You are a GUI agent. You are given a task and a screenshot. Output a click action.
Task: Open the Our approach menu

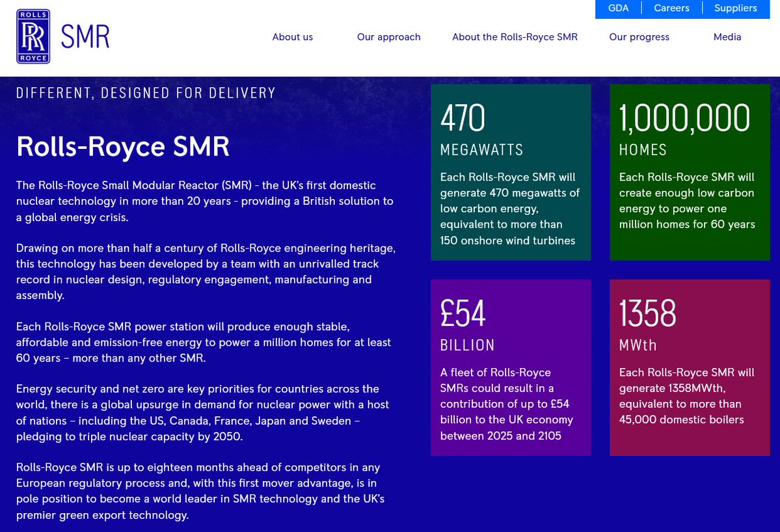(x=388, y=37)
